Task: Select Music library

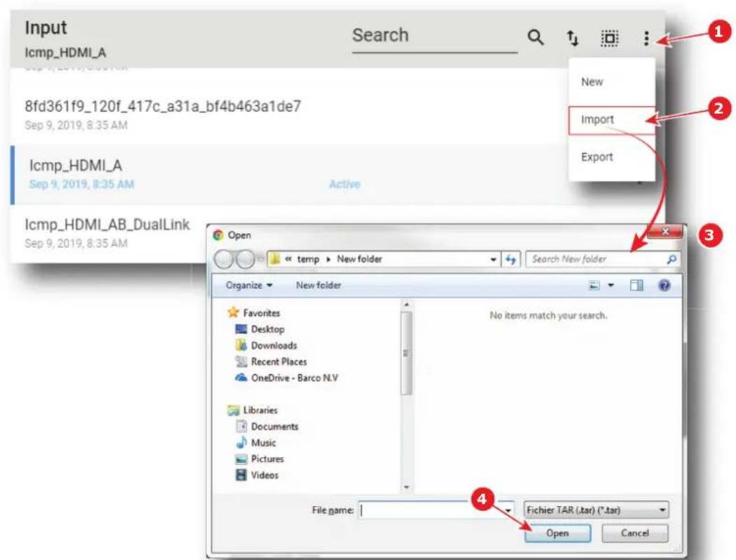Action: (x=256, y=443)
